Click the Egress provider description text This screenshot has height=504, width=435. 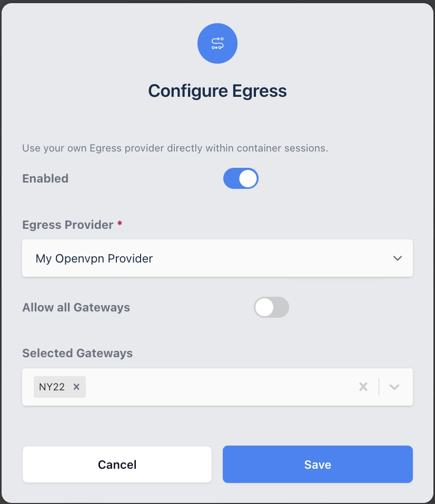pyautogui.click(x=175, y=148)
